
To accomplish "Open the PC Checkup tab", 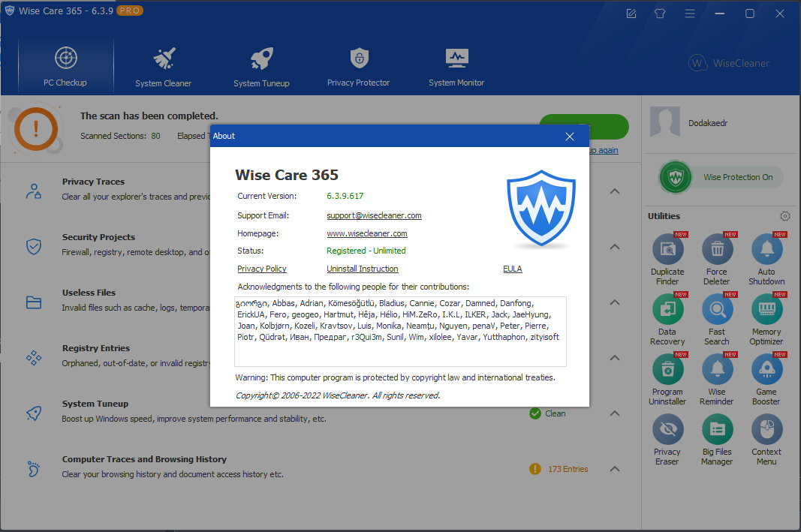I will click(x=65, y=66).
